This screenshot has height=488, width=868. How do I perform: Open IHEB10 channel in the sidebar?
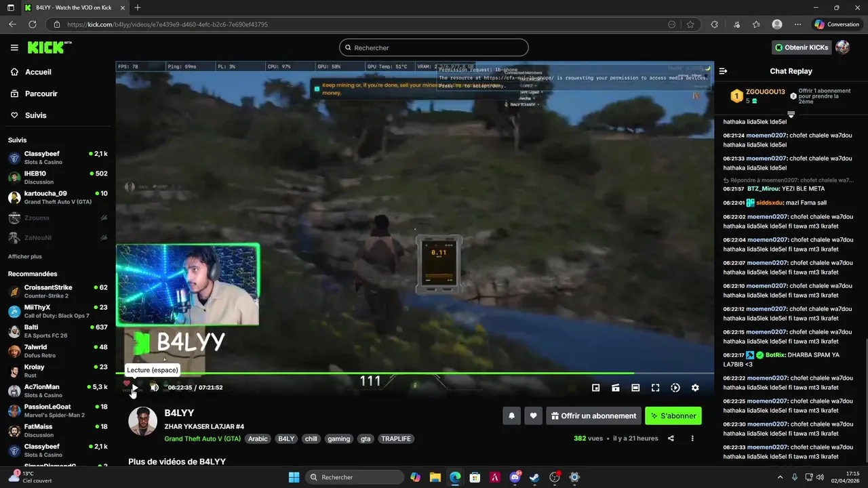pos(58,178)
